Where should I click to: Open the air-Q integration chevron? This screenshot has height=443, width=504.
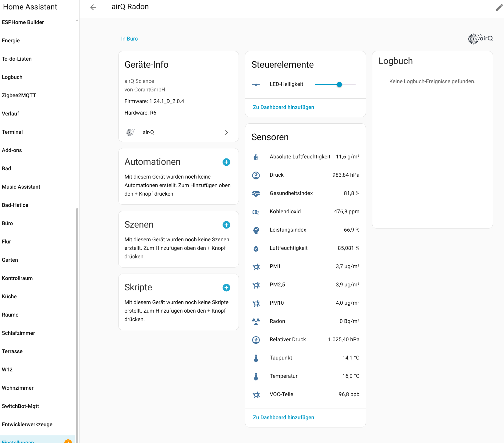pyautogui.click(x=226, y=133)
